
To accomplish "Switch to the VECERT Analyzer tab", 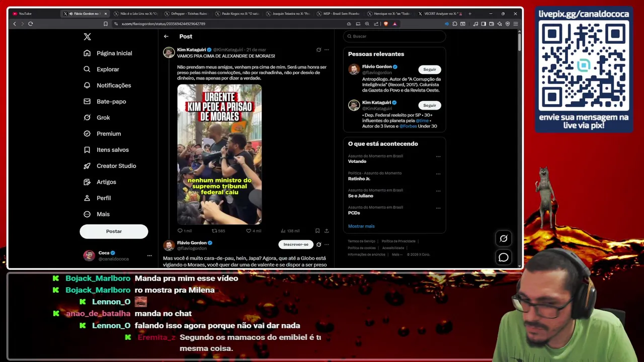I will click(x=440, y=14).
